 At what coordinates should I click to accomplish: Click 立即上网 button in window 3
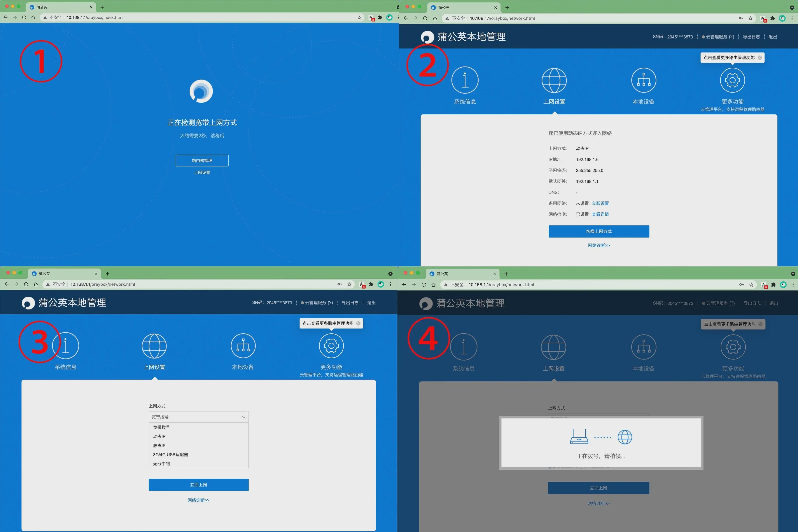tap(198, 485)
